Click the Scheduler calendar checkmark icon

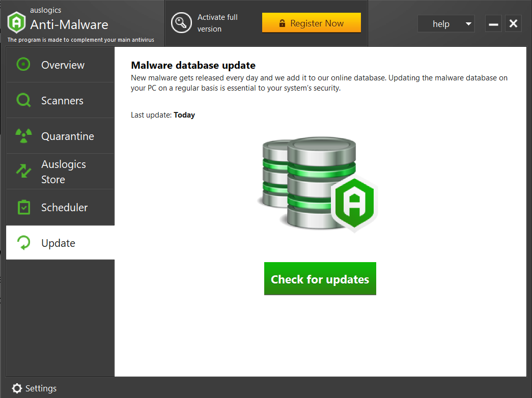[23, 207]
